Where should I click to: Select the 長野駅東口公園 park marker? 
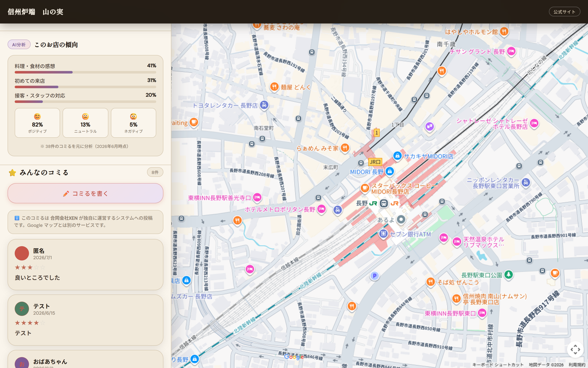[509, 275]
